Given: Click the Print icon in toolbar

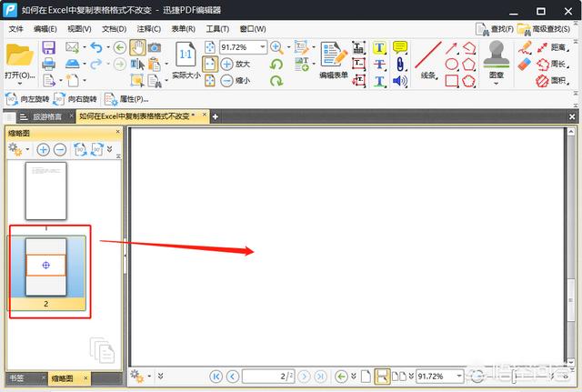Looking at the screenshot, I should 48,64.
